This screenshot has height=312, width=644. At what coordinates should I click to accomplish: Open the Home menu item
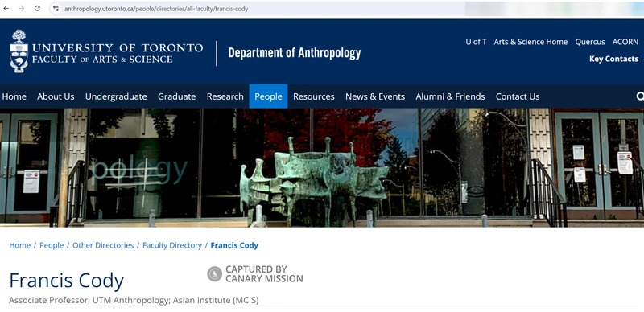[14, 96]
